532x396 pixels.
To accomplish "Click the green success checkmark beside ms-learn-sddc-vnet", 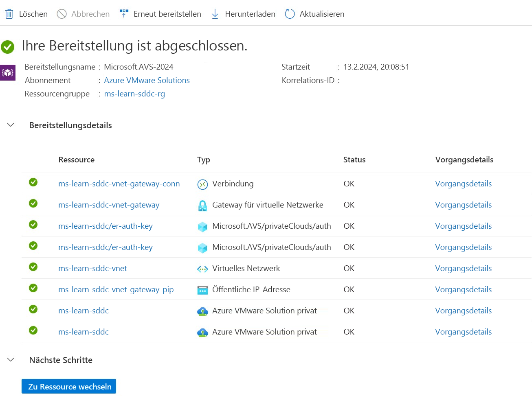I will [x=33, y=267].
